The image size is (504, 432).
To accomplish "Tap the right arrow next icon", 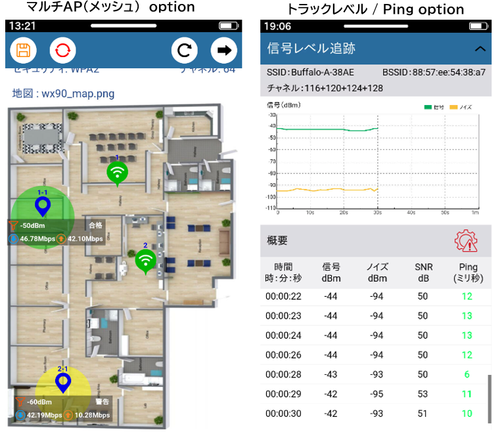I will pyautogui.click(x=223, y=51).
